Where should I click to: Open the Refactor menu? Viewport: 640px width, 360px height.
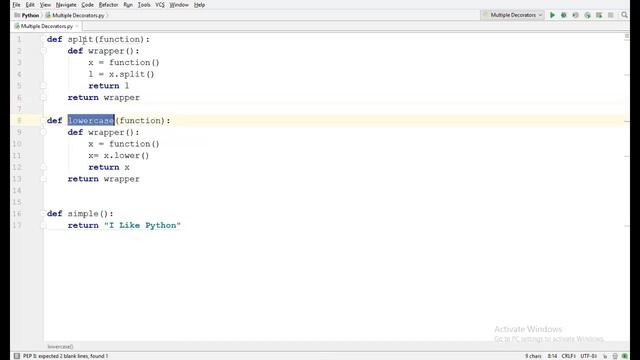pyautogui.click(x=108, y=5)
